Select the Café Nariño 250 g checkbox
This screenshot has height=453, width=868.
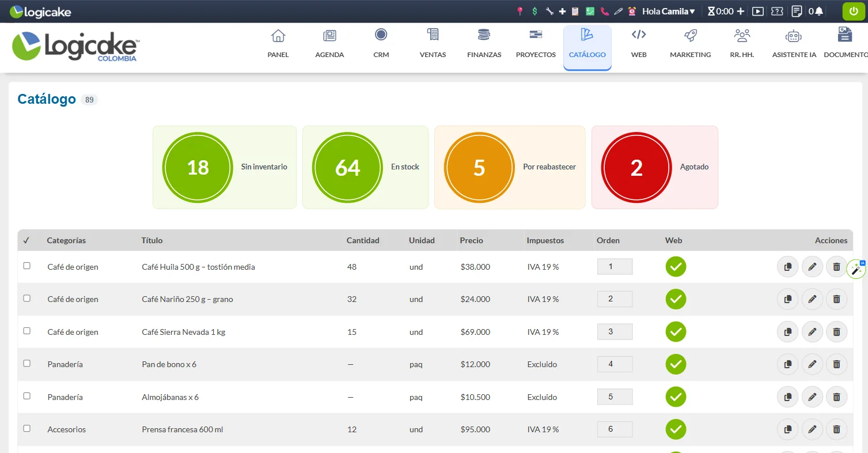tap(26, 298)
